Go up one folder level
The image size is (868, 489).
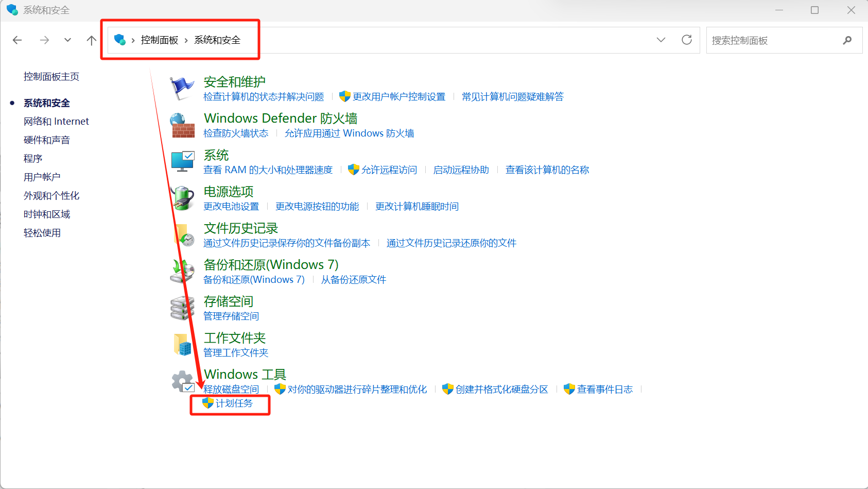[92, 40]
